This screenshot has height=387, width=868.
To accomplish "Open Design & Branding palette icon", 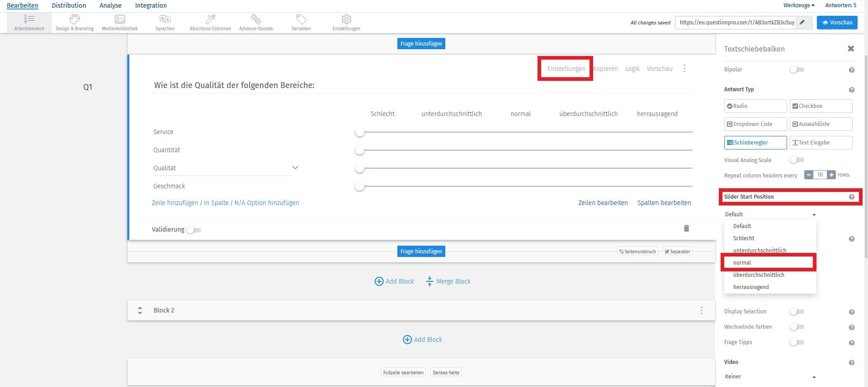I will 75,19.
